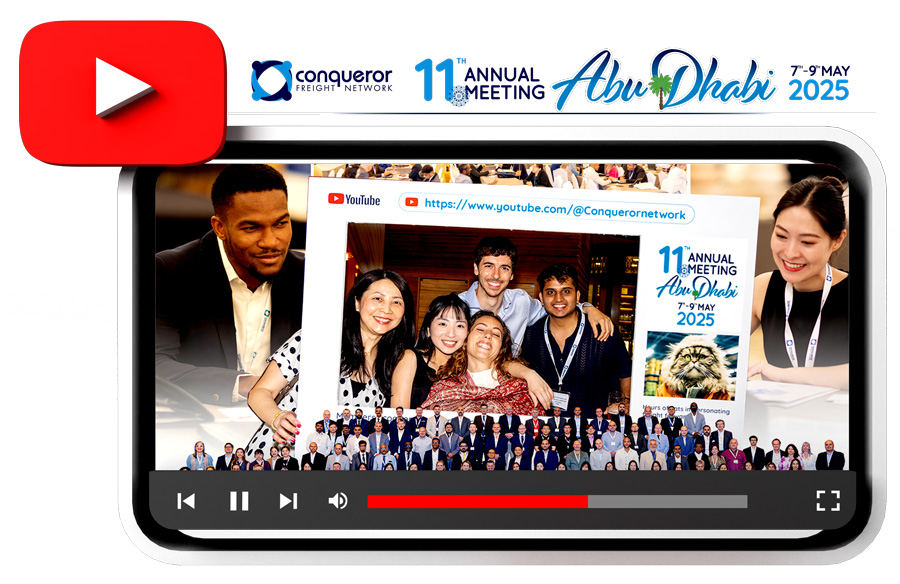The height and width of the screenshot is (584, 900).
Task: Open the youtube.com/@Conquerornetwork link
Action: (x=556, y=203)
